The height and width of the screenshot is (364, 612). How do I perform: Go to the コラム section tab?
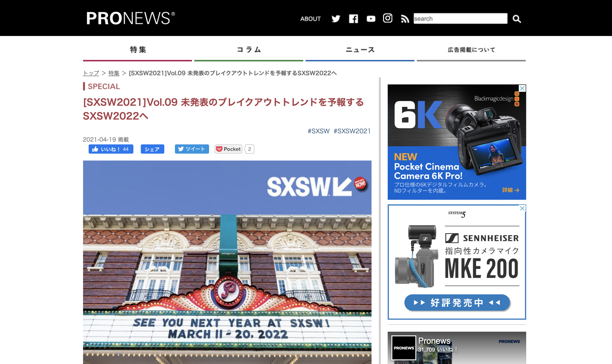point(249,50)
